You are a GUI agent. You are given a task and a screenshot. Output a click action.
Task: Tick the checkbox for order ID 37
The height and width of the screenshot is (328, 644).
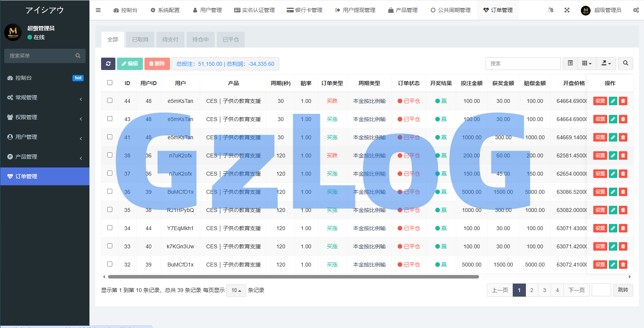[110, 173]
